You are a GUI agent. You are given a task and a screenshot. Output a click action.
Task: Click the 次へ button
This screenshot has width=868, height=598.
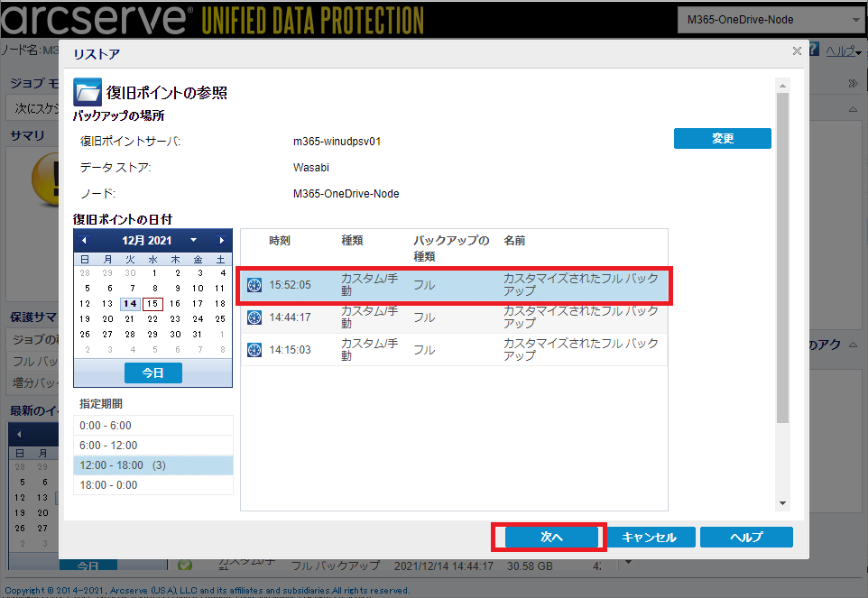coord(551,537)
